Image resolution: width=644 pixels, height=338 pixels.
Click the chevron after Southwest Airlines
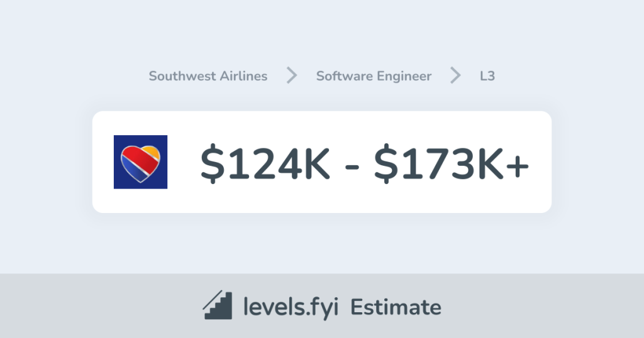pyautogui.click(x=292, y=76)
